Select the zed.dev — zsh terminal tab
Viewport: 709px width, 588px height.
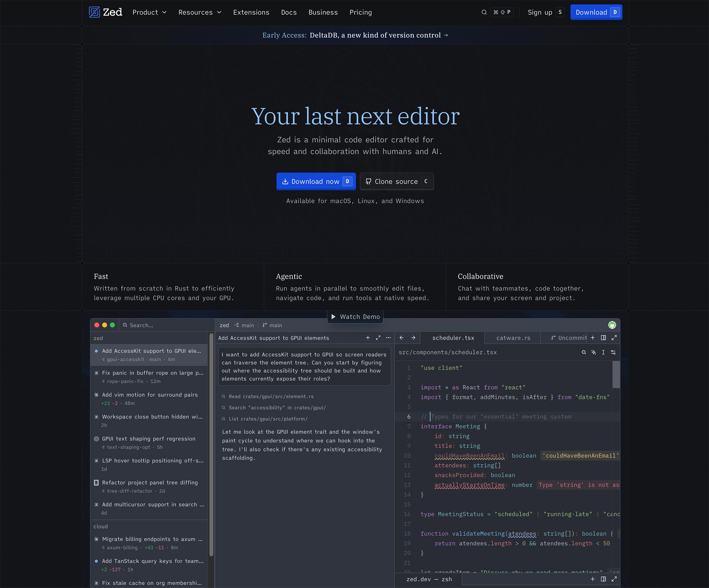[429, 579]
